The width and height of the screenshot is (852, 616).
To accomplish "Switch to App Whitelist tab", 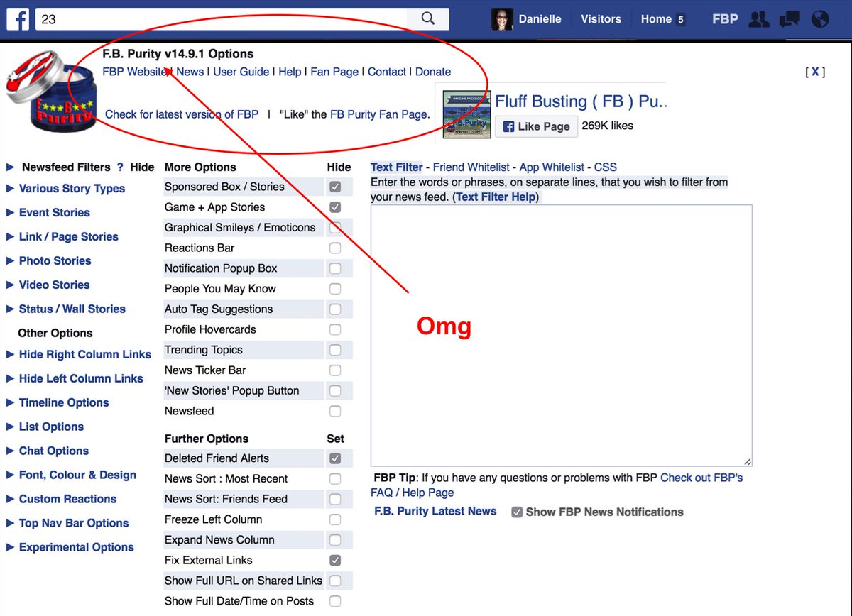I will [553, 167].
